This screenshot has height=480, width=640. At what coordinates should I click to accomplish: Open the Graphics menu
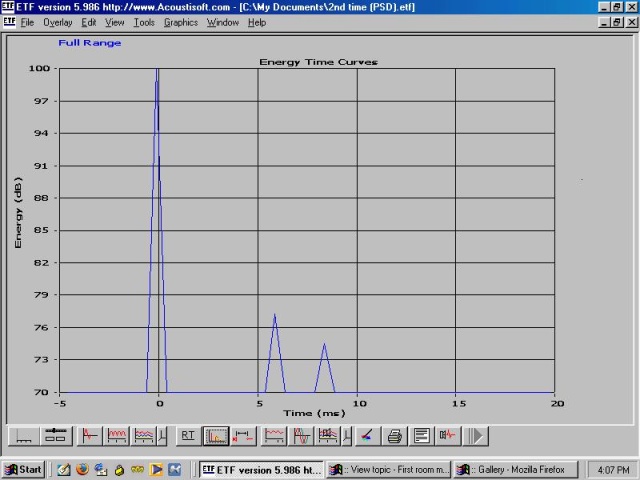click(x=181, y=22)
